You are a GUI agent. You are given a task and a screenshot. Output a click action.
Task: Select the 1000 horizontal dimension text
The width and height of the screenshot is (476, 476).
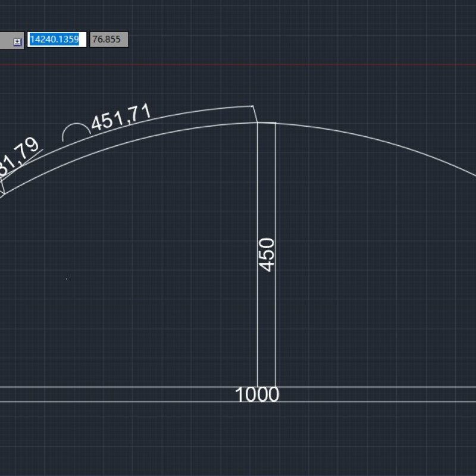(x=257, y=394)
